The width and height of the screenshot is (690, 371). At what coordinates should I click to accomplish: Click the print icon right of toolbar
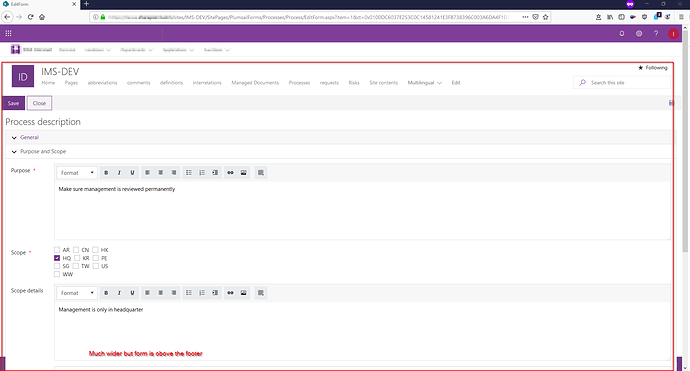(671, 103)
